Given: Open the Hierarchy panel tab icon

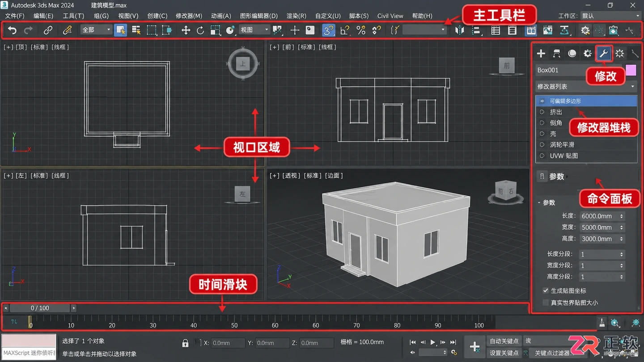Looking at the screenshot, I should click(556, 54).
